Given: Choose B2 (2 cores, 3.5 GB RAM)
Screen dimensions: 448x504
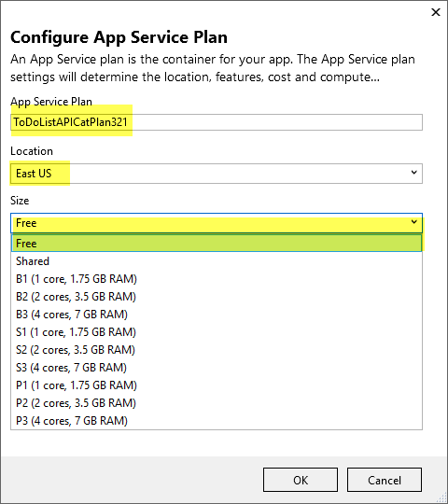Looking at the screenshot, I should [x=217, y=297].
